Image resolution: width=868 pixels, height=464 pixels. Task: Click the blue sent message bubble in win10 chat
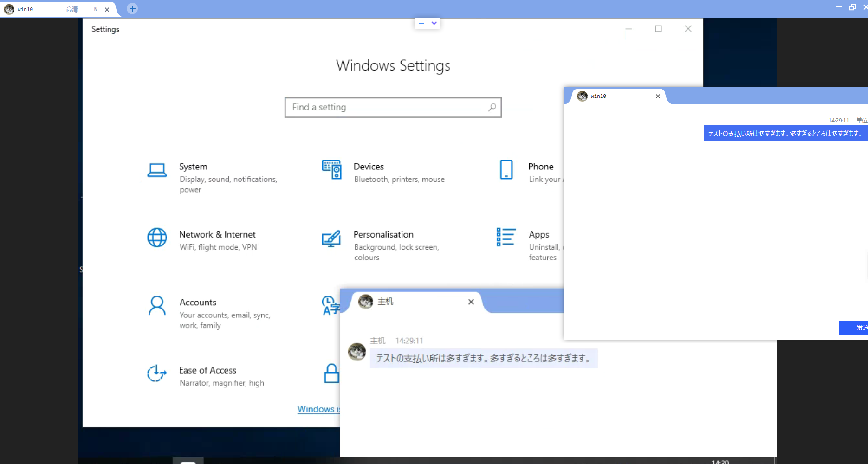coord(785,133)
